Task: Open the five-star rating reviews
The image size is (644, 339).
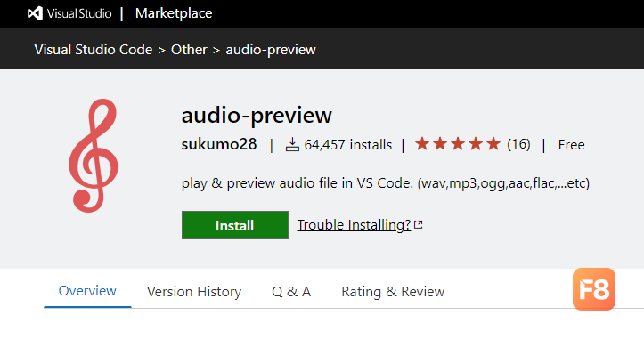Action: pos(458,144)
